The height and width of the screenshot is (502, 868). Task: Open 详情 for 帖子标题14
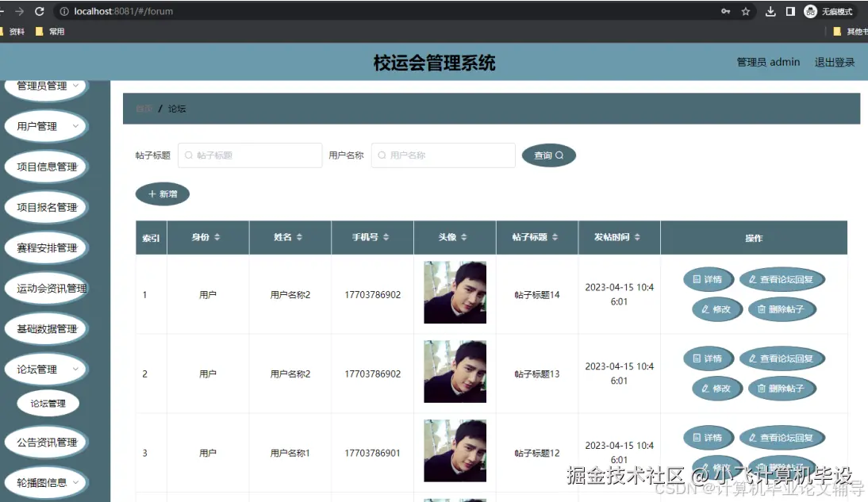click(708, 279)
